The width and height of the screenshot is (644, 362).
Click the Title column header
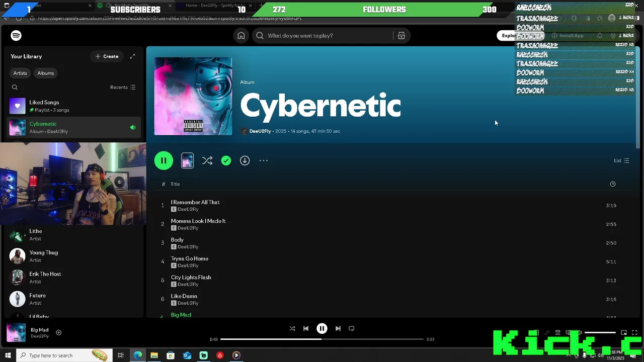coord(175,184)
